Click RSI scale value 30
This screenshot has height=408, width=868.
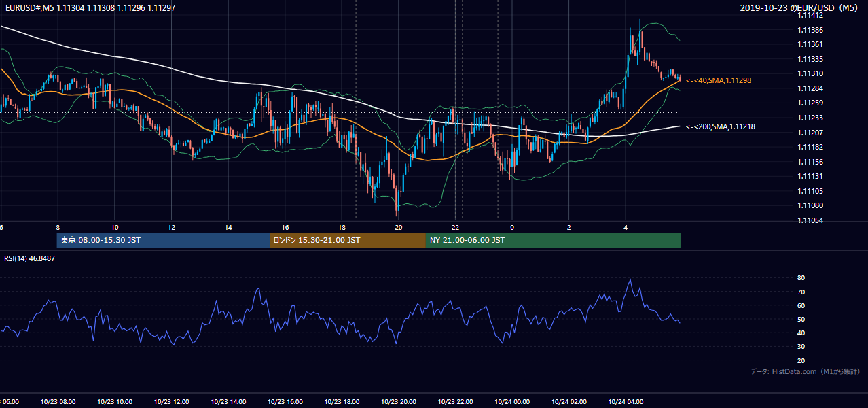point(801,347)
